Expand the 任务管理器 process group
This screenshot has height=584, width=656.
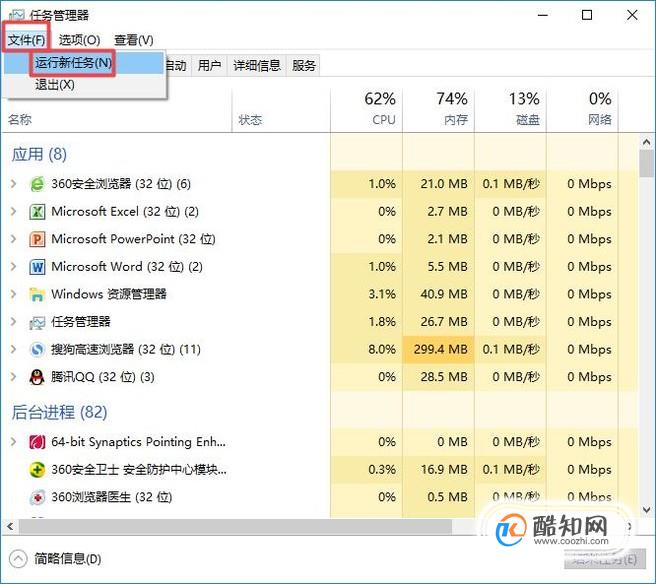click(14, 322)
